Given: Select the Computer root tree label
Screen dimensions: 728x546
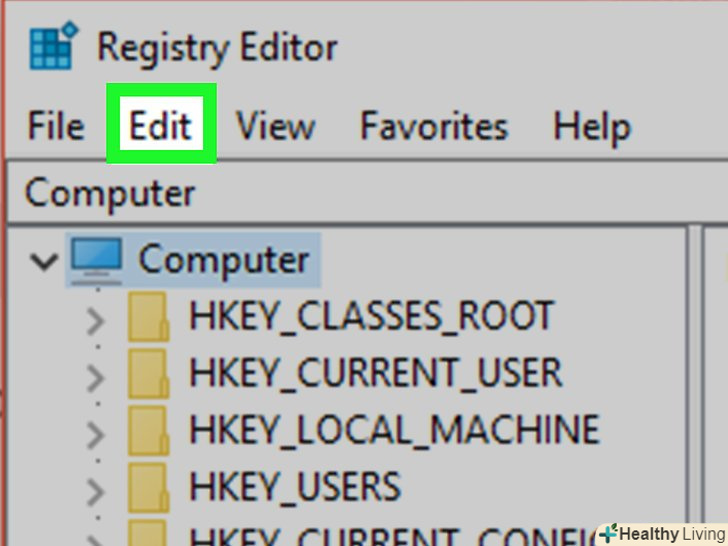Looking at the screenshot, I should click(x=224, y=260).
